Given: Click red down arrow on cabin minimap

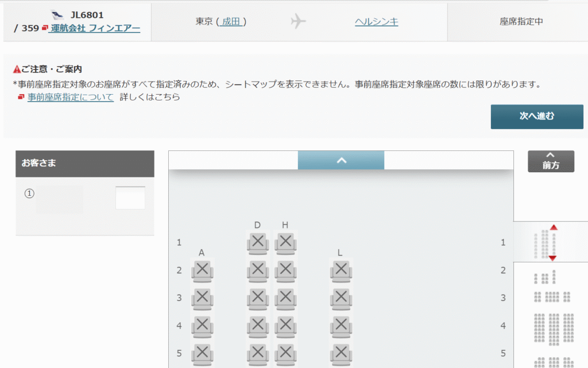Looking at the screenshot, I should pyautogui.click(x=552, y=258).
